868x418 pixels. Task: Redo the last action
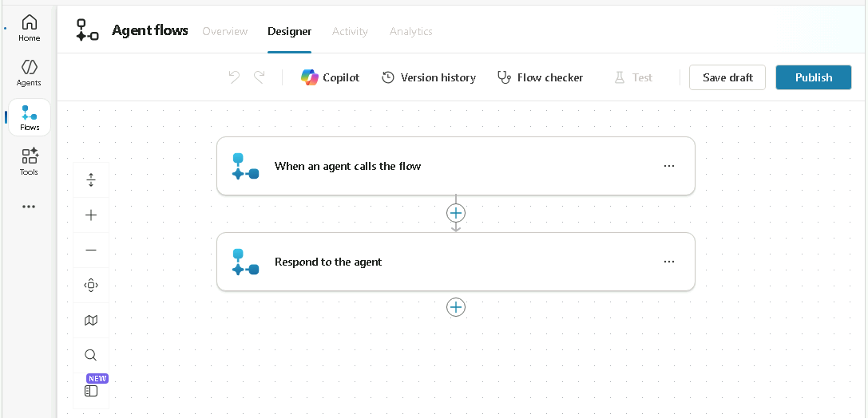[x=259, y=77]
